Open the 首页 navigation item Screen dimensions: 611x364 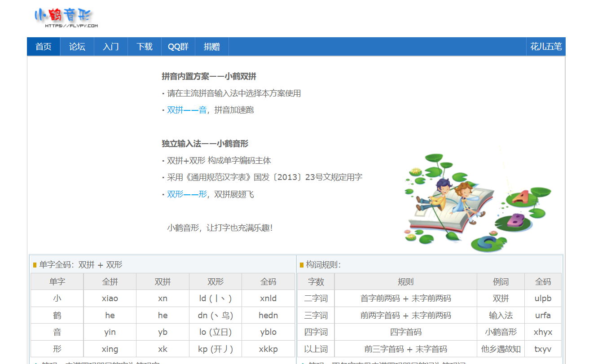click(43, 46)
